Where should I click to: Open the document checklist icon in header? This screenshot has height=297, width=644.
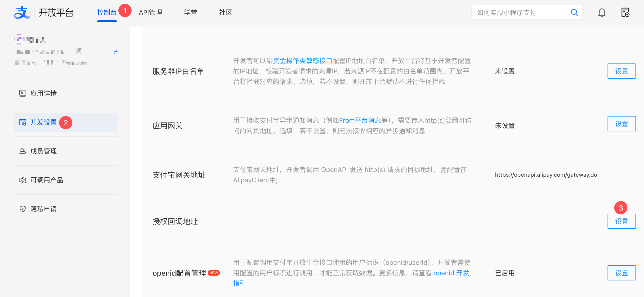625,13
